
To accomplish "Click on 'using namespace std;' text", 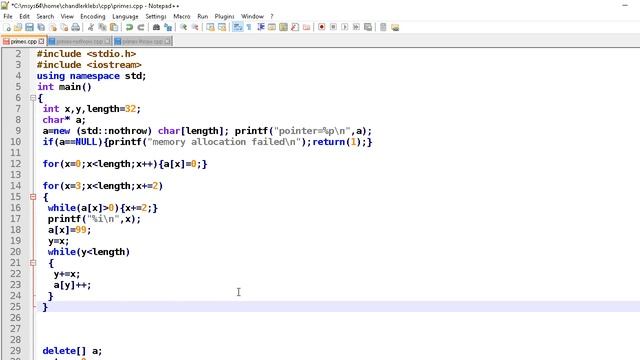I will tap(91, 76).
